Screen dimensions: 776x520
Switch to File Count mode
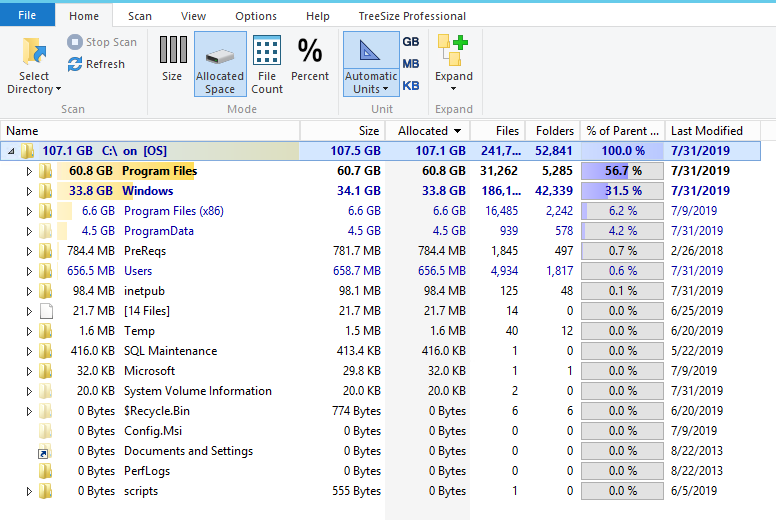tap(267, 64)
